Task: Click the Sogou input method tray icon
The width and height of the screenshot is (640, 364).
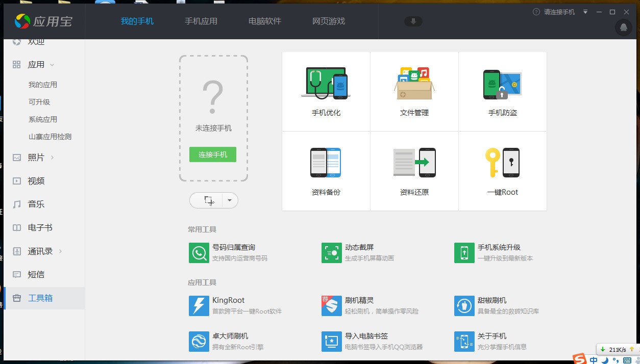Action: [580, 359]
